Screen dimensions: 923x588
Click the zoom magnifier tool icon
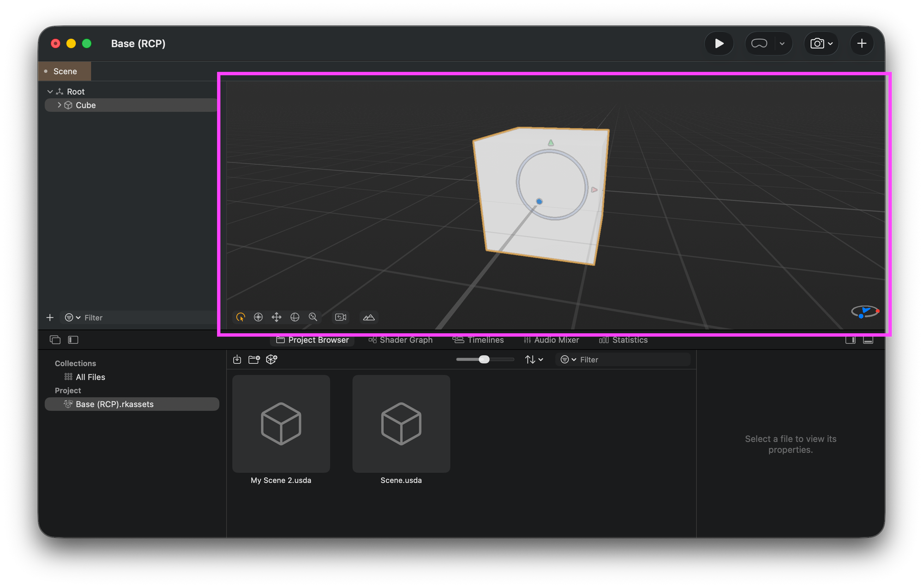(x=313, y=317)
